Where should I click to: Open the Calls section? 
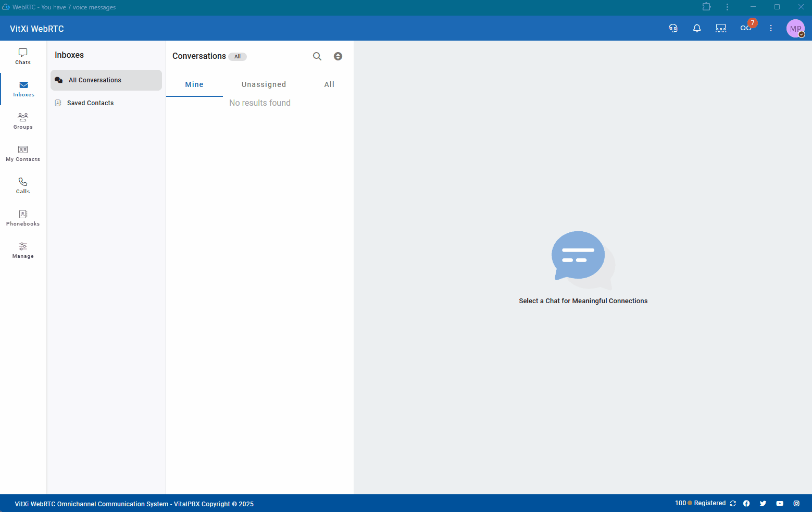(23, 185)
